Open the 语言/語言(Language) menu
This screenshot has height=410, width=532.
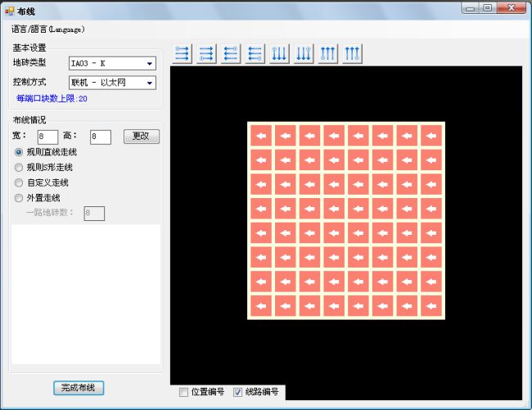pos(47,29)
